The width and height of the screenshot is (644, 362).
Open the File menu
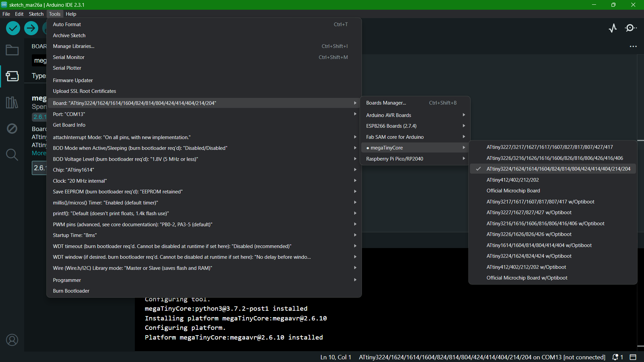coord(6,14)
